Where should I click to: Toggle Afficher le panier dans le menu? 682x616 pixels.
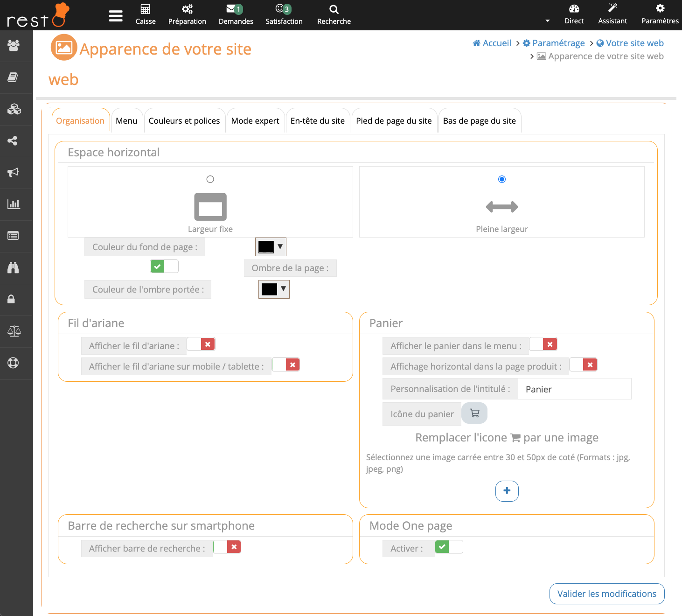(543, 344)
